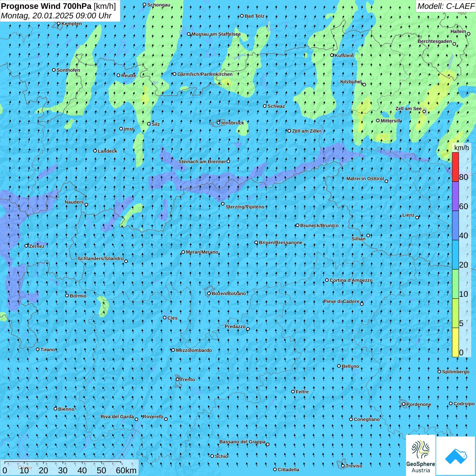The width and height of the screenshot is (476, 476).
Task: Click the Bozen/Bolzano city marker
Action: click(x=209, y=293)
